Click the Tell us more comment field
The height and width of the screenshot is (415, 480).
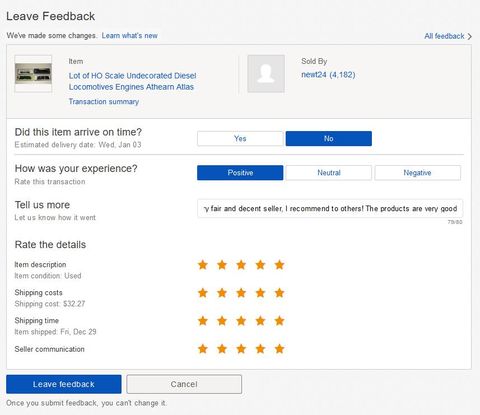(330, 209)
